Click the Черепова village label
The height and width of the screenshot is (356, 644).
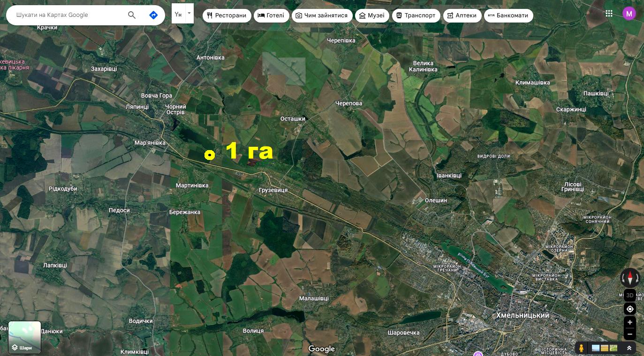[x=349, y=103]
